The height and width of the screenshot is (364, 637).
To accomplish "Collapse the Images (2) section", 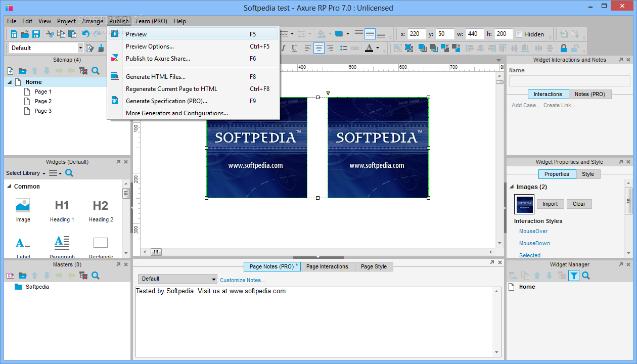I will [512, 187].
